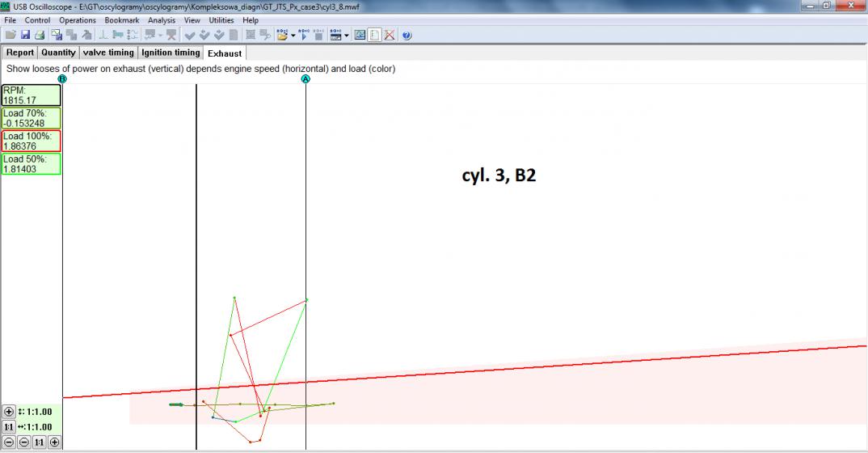Image resolution: width=868 pixels, height=453 pixels.
Task: Reset vertical scale with upper 1:1 button
Action: (x=9, y=427)
